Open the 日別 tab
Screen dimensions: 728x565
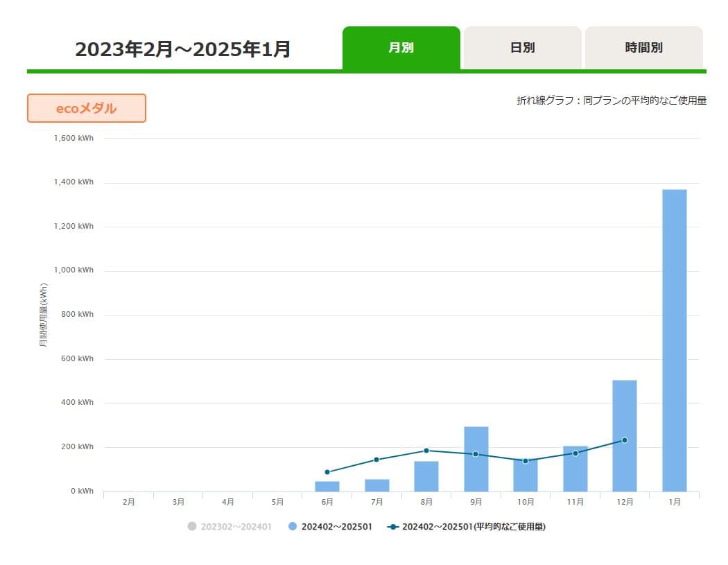click(x=522, y=48)
